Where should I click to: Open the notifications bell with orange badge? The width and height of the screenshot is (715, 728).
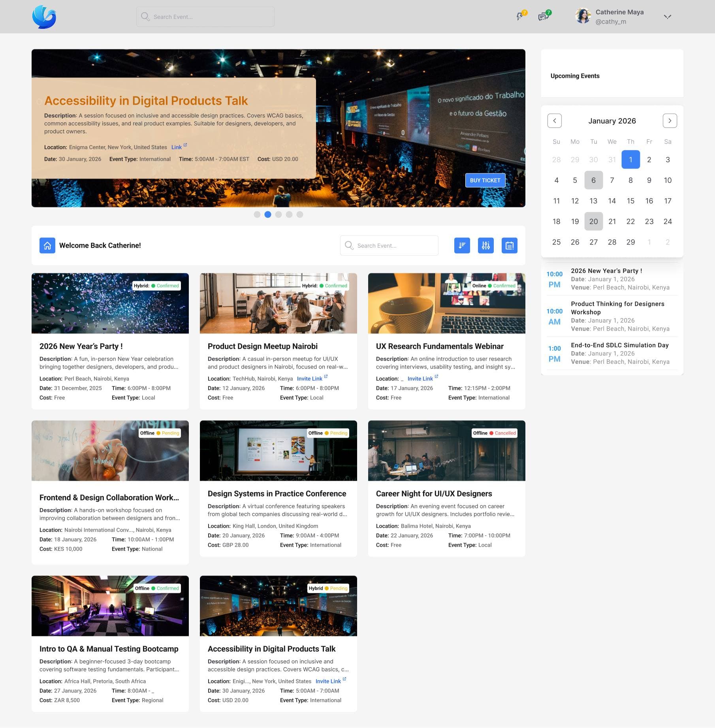tap(521, 16)
